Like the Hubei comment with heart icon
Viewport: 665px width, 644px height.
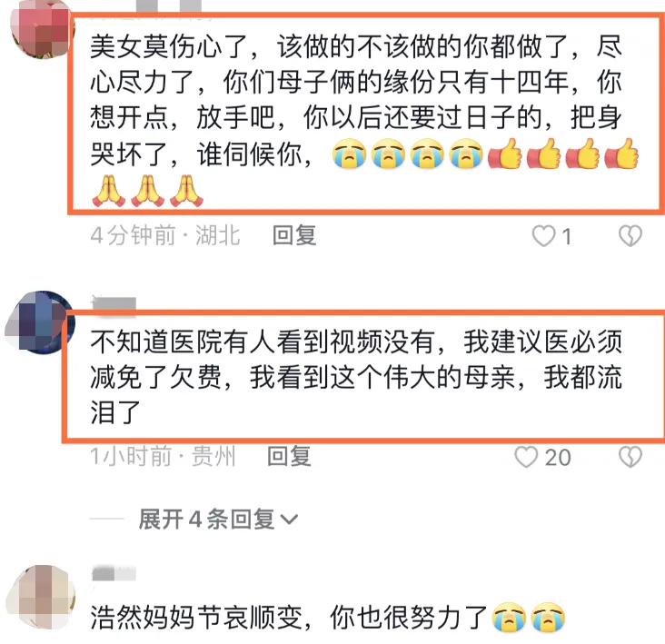pos(543,236)
